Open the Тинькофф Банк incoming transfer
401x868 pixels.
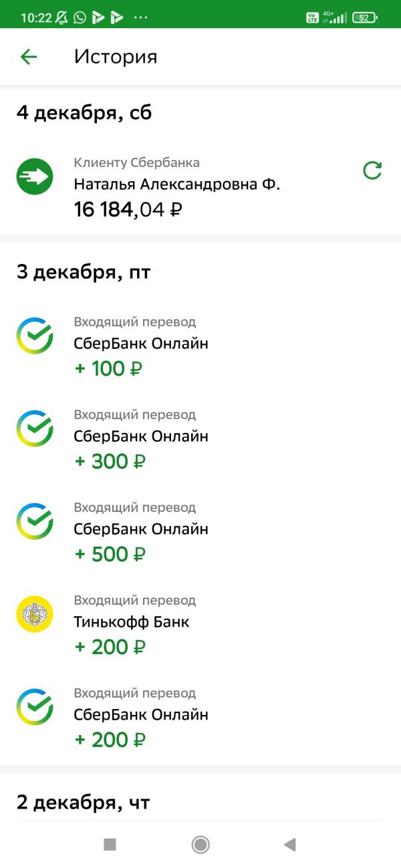coord(132,622)
